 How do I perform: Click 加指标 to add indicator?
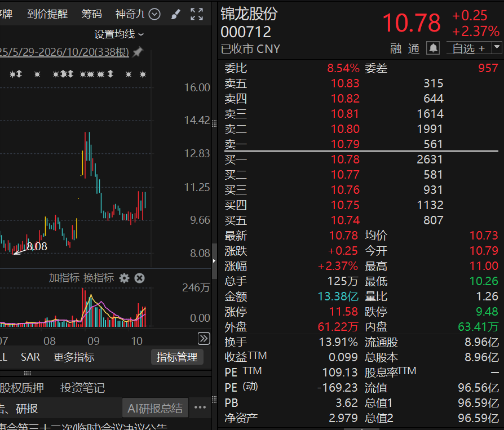pyautogui.click(x=64, y=278)
